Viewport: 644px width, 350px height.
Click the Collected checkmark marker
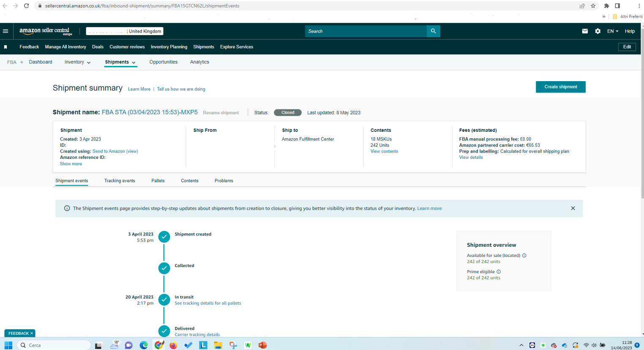tap(164, 268)
